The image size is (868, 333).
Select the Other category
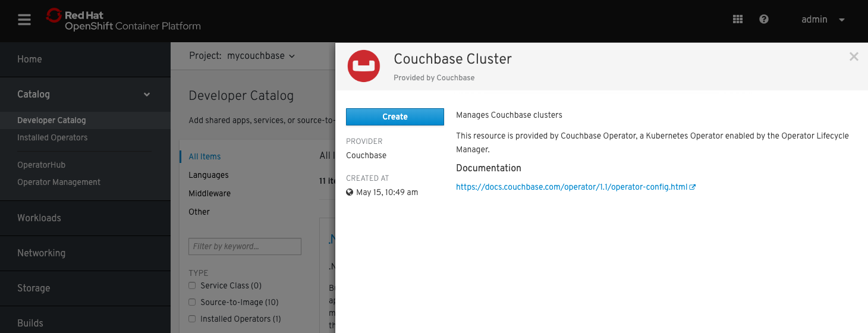[199, 212]
